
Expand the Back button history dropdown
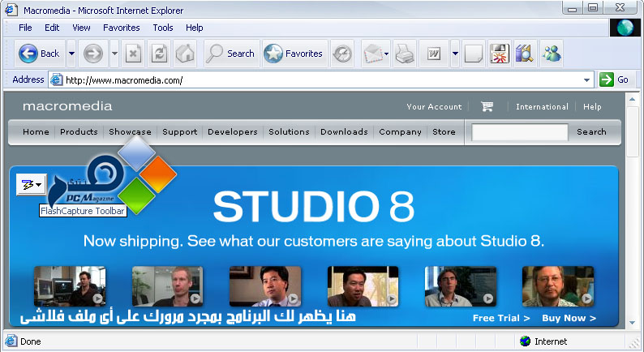(71, 54)
